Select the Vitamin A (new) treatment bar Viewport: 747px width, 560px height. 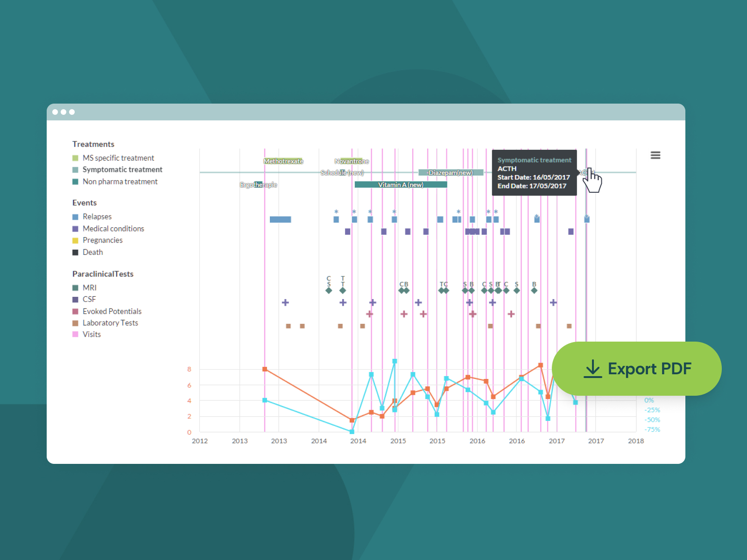point(401,185)
